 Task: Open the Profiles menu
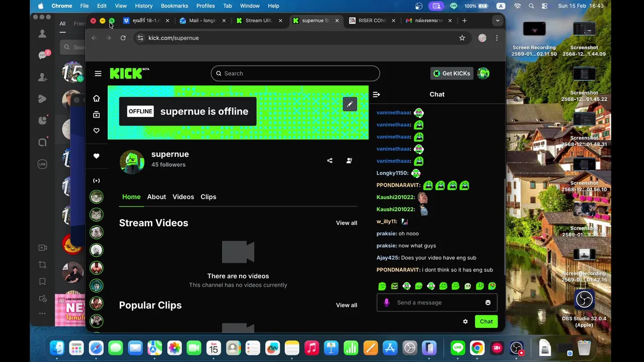(x=205, y=6)
